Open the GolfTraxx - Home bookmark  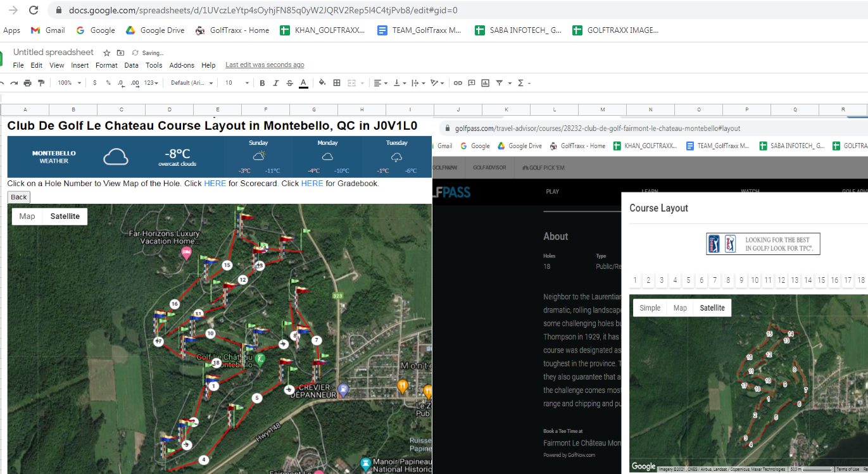232,30
